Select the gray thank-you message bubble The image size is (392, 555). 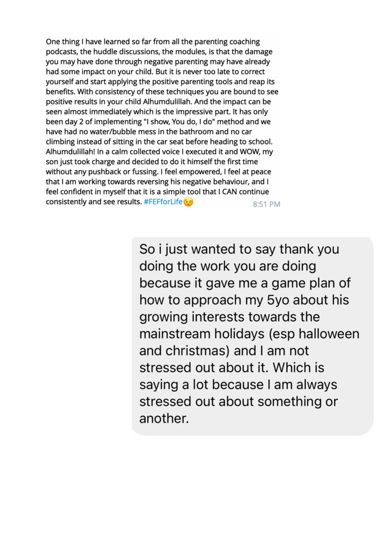click(253, 336)
